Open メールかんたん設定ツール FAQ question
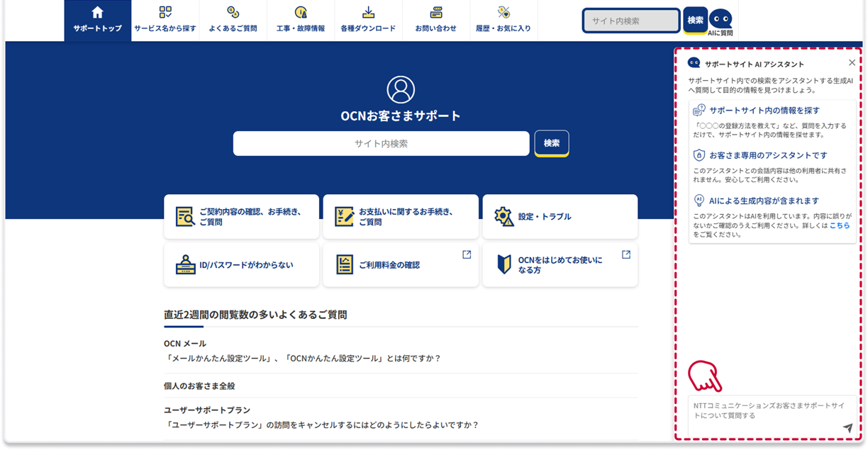868x450 pixels. tap(303, 359)
